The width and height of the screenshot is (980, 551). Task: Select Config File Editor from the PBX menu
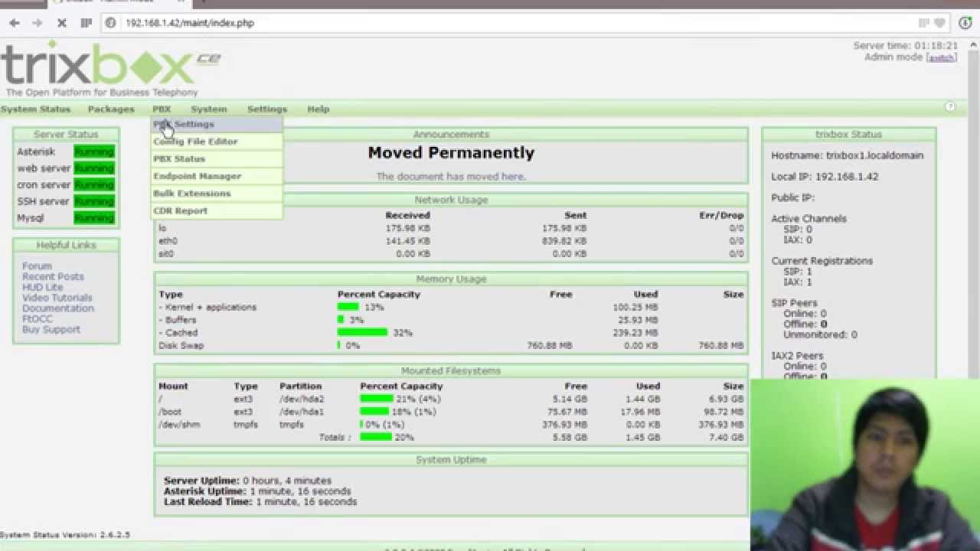[x=217, y=142]
